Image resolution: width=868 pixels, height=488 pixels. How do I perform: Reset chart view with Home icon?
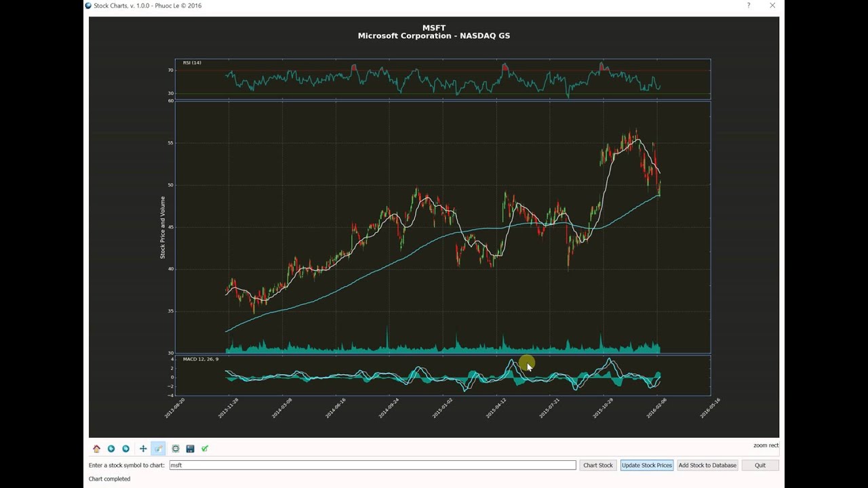(x=96, y=449)
